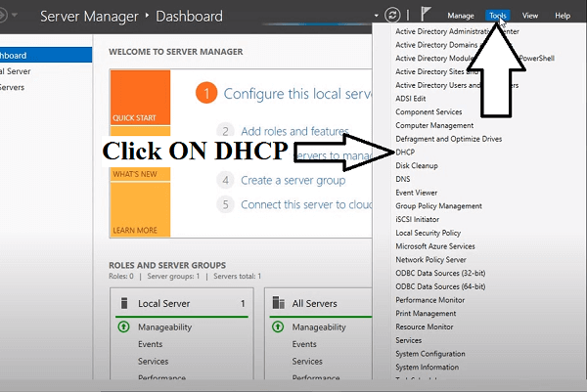Open Network Policy Server tool
This screenshot has height=392, width=587.
(430, 260)
